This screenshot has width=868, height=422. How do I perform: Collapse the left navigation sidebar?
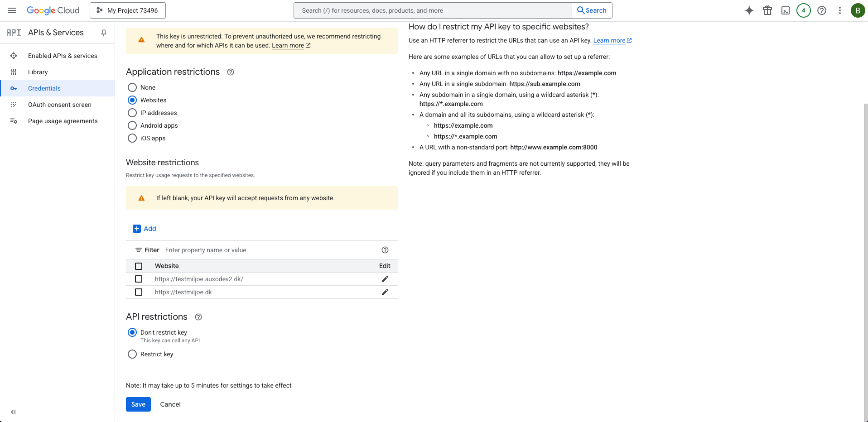click(13, 412)
